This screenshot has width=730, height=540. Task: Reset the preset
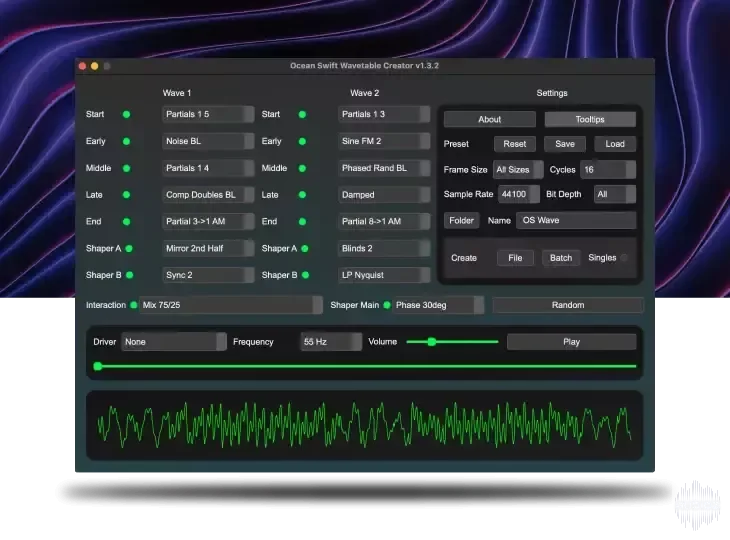click(514, 144)
